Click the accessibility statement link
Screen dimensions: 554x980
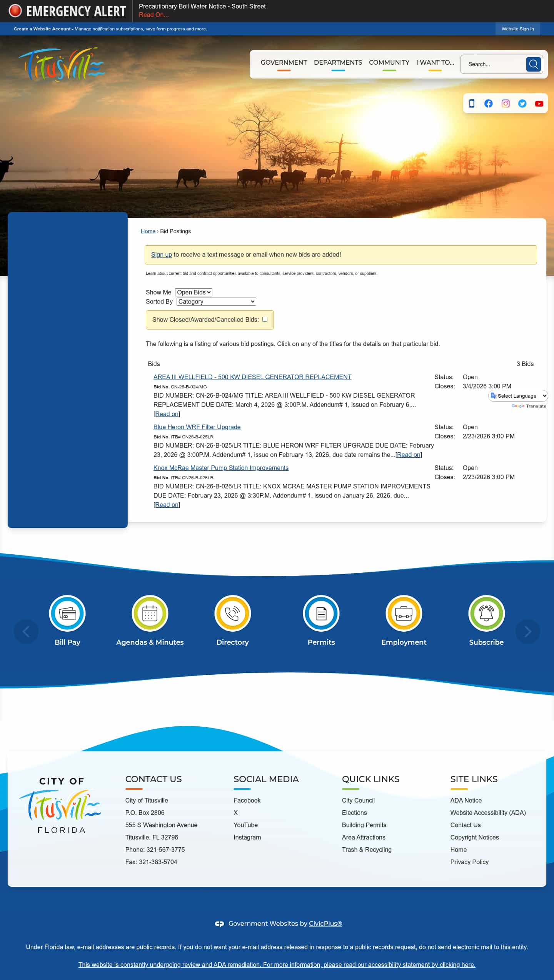pyautogui.click(x=277, y=965)
